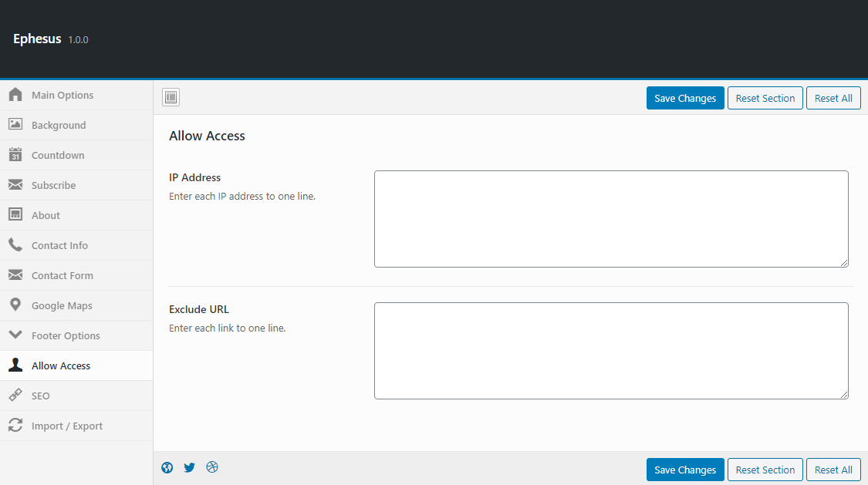This screenshot has width=868, height=485.
Task: Click the Google Maps pin icon
Action: 15,305
